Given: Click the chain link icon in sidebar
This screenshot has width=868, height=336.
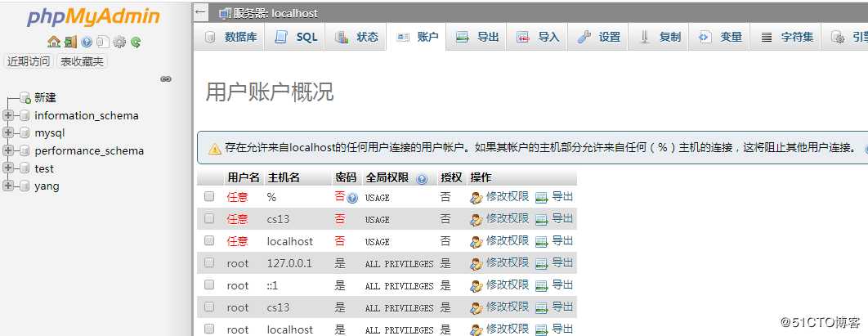Looking at the screenshot, I should [166, 79].
